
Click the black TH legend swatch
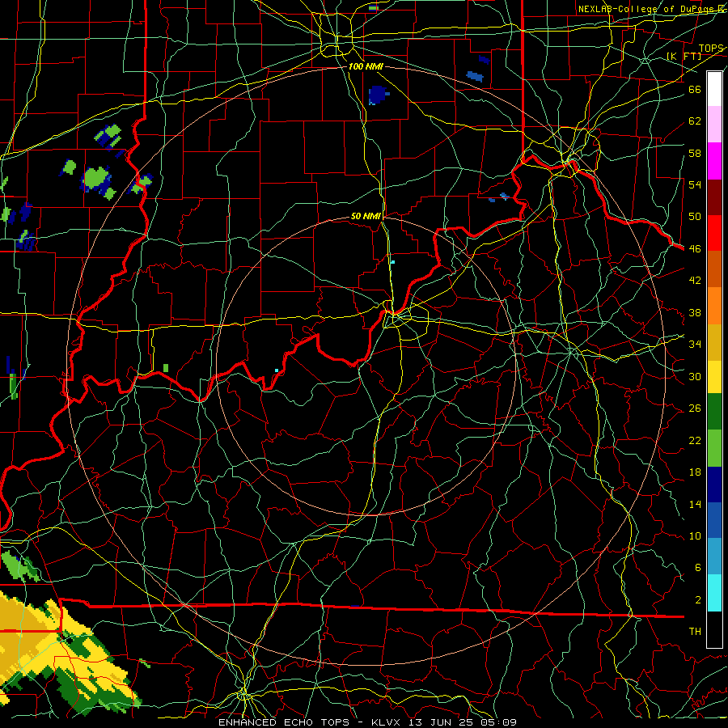click(714, 629)
